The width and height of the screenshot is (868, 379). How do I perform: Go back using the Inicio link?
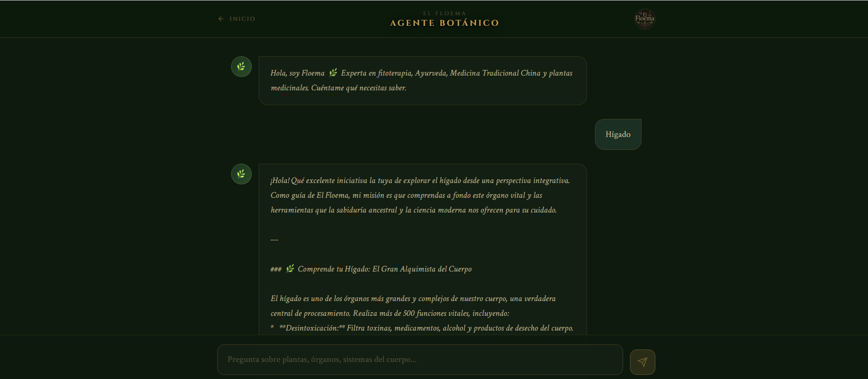click(x=237, y=19)
